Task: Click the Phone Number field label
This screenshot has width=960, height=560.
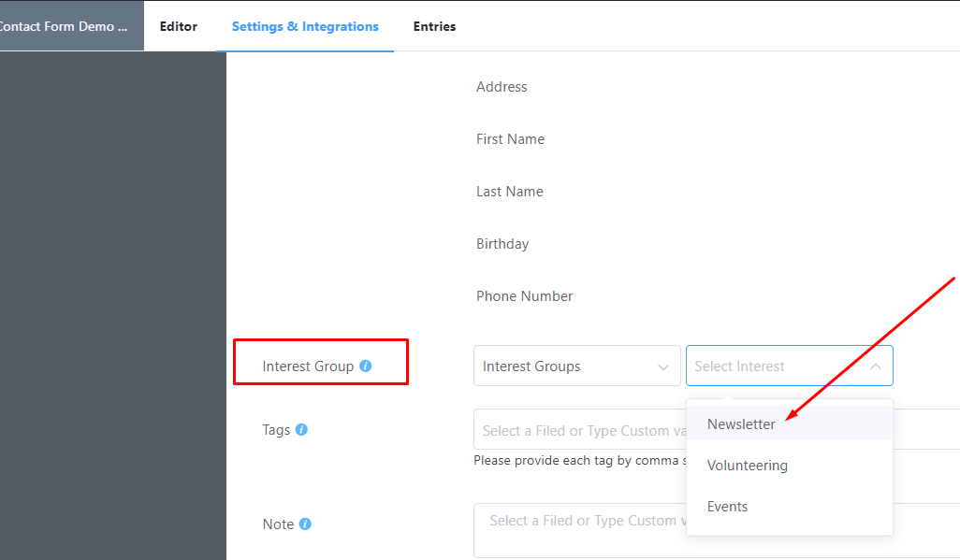Action: tap(524, 295)
